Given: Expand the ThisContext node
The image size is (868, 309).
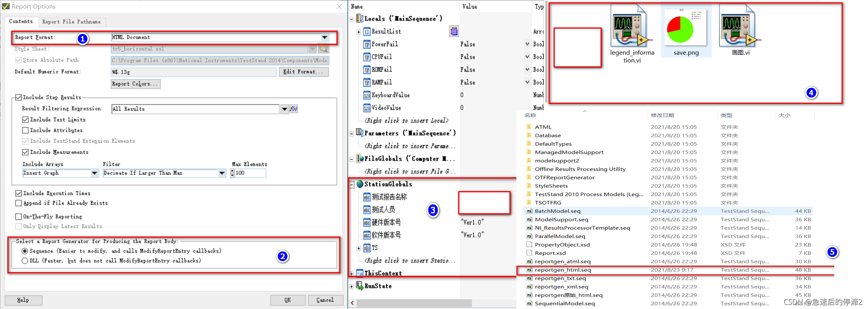Looking at the screenshot, I should tap(352, 274).
